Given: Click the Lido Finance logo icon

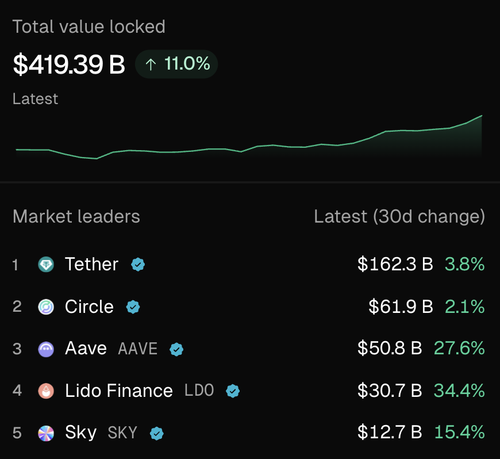Looking at the screenshot, I should point(46,391).
